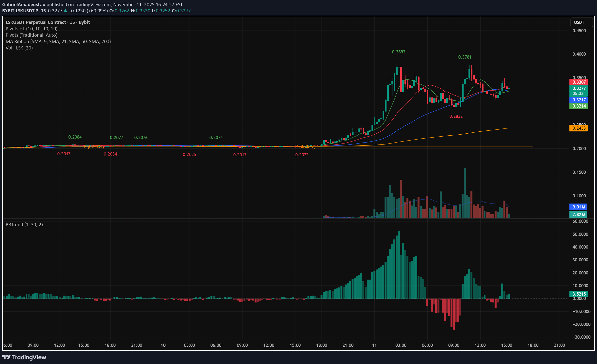Click the Vol · LSK (20) legend

19,48
